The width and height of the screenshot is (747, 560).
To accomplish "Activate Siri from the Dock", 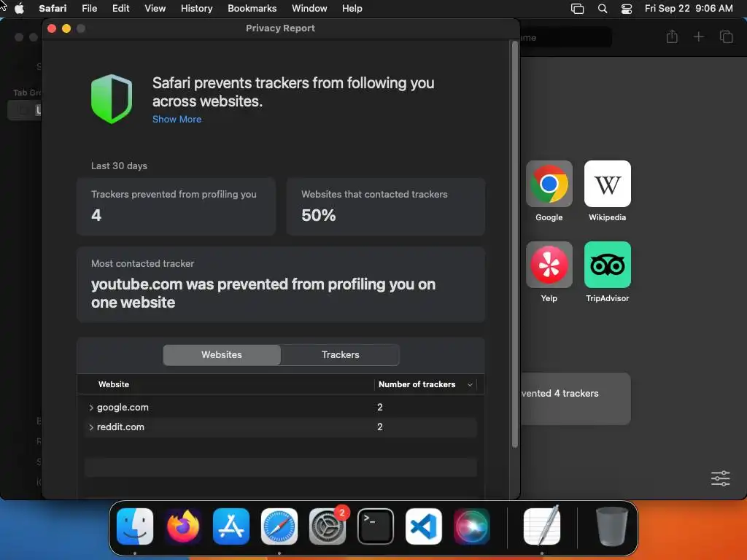I will pyautogui.click(x=472, y=526).
